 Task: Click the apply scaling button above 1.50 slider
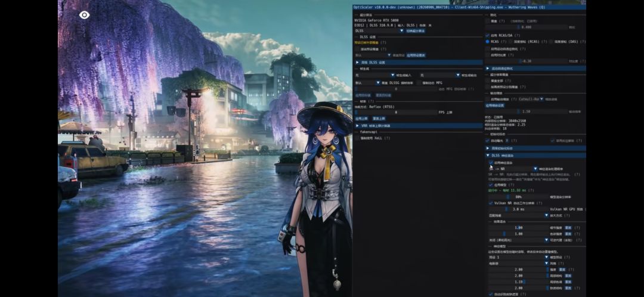pyautogui.click(x=495, y=105)
